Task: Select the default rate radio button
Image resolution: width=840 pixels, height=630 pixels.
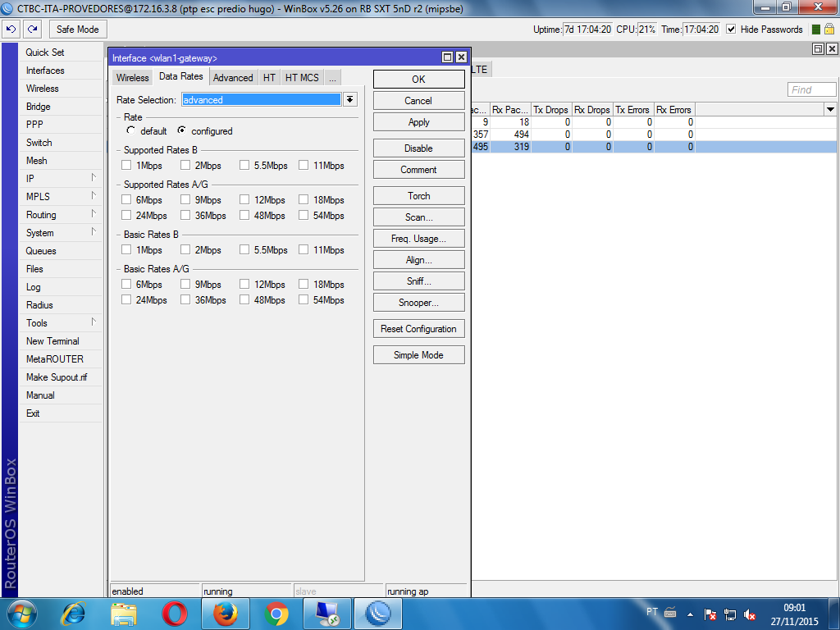Action: (130, 130)
